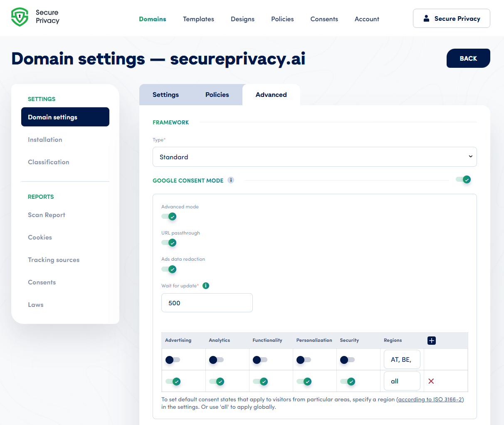The image size is (504, 425).
Task: Switch to the Settings tab
Action: (166, 94)
